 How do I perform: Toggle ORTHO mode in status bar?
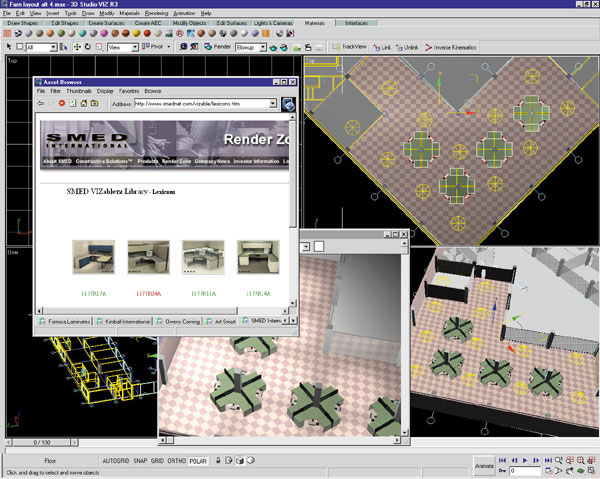pyautogui.click(x=176, y=461)
